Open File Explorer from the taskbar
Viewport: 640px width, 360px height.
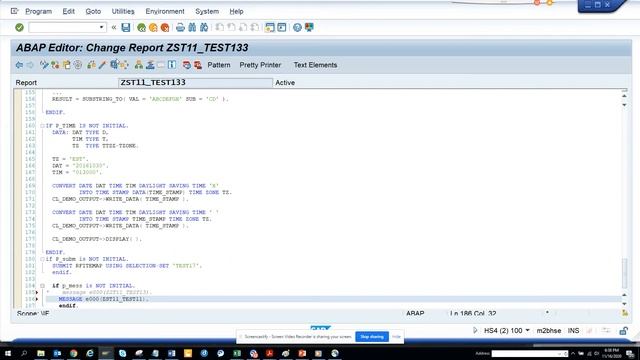tap(41, 353)
